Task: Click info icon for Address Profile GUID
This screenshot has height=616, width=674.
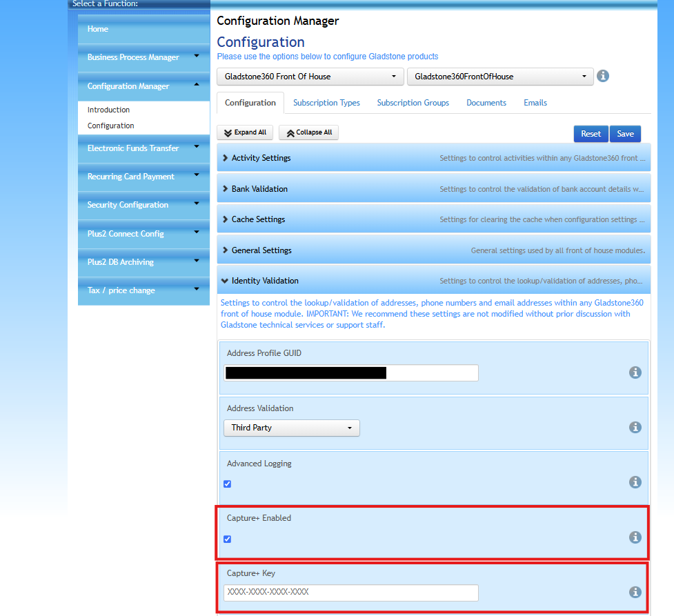Action: click(x=635, y=372)
